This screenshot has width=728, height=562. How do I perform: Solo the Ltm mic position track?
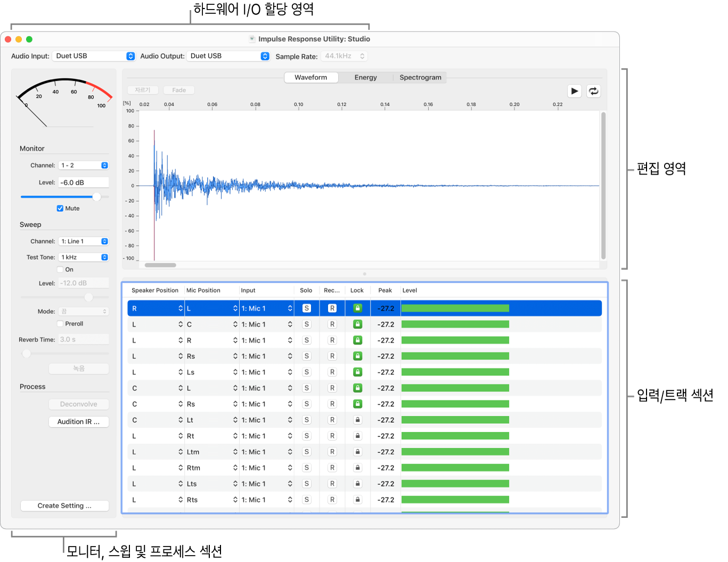307,452
